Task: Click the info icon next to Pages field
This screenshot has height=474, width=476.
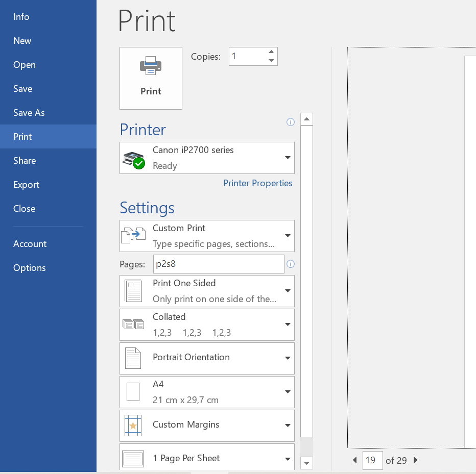Action: (x=291, y=264)
